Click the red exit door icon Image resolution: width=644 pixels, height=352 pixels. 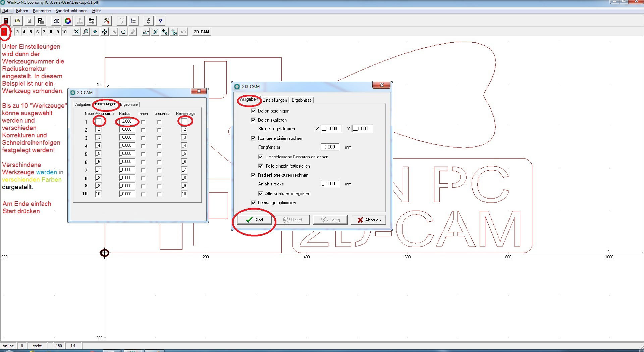(5, 20)
